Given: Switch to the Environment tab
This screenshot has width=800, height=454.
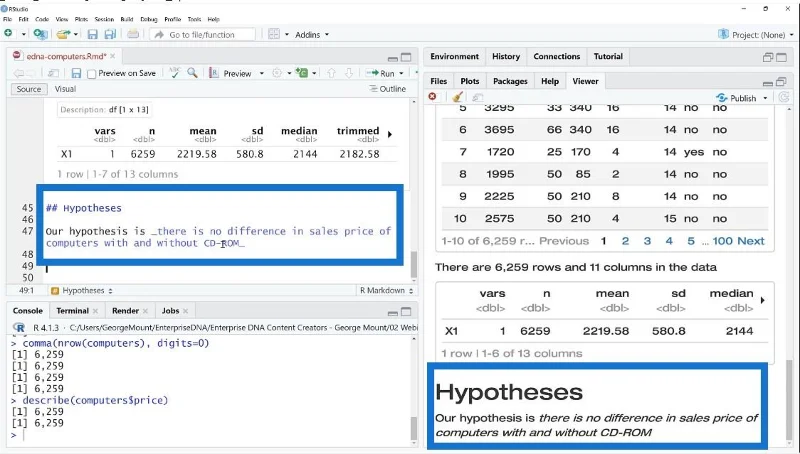Looking at the screenshot, I should pyautogui.click(x=454, y=57).
